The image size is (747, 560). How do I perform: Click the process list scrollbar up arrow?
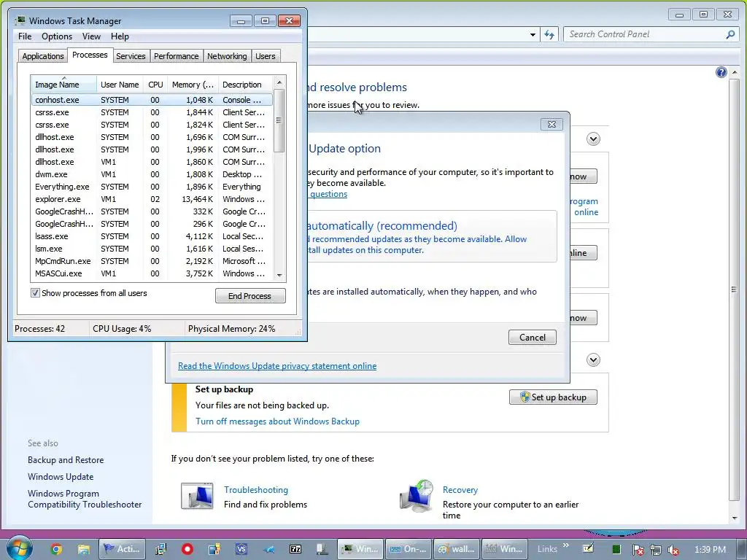279,82
